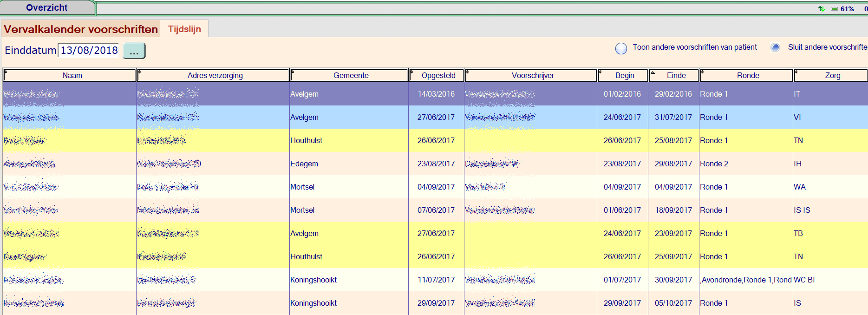Click the battery level indicator icon
Image resolution: width=868 pixels, height=315 pixels.
click(x=834, y=9)
